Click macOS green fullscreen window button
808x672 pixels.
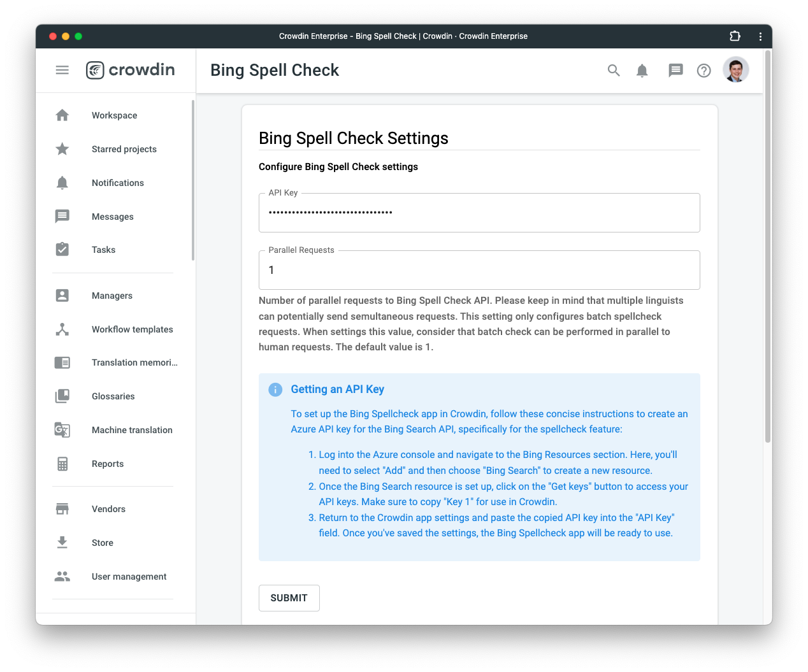[x=78, y=36]
